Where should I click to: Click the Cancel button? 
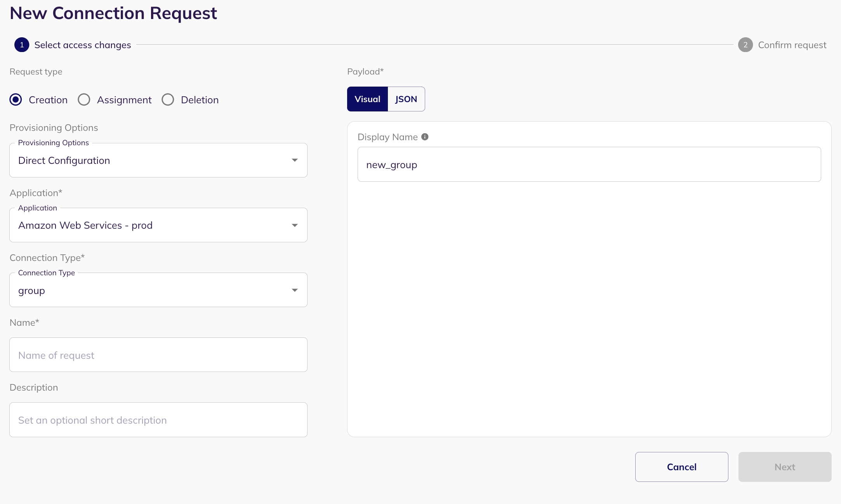pyautogui.click(x=681, y=467)
